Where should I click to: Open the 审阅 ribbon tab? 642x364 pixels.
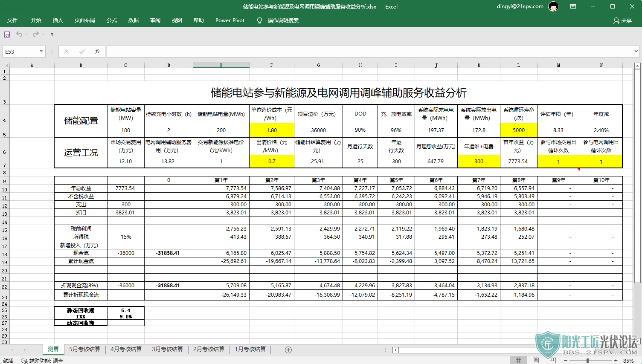pyautogui.click(x=155, y=20)
